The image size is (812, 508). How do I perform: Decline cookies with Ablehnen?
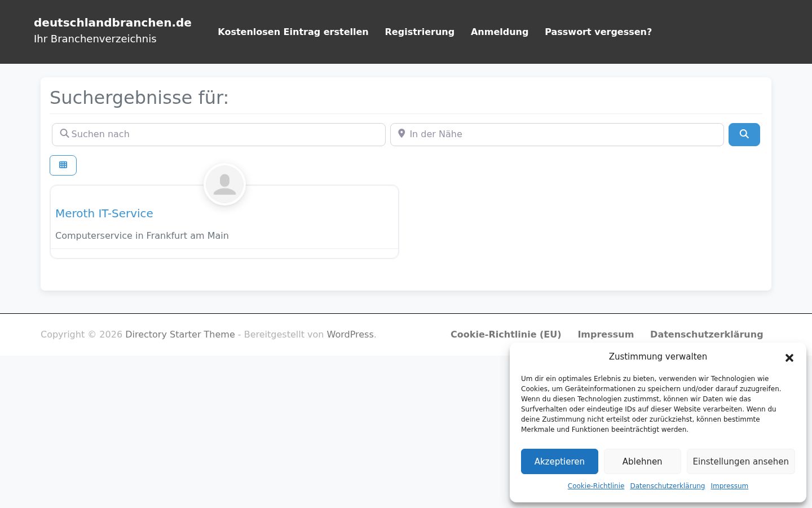[x=642, y=461]
